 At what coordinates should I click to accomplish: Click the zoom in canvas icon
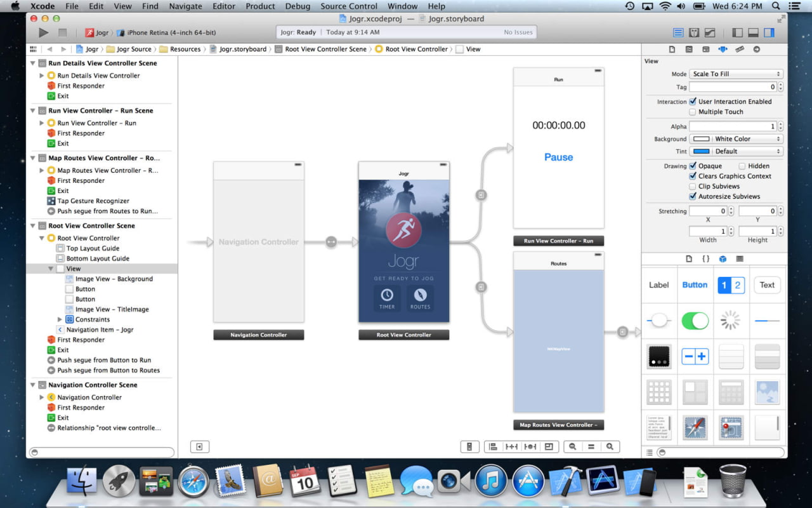[x=610, y=446]
